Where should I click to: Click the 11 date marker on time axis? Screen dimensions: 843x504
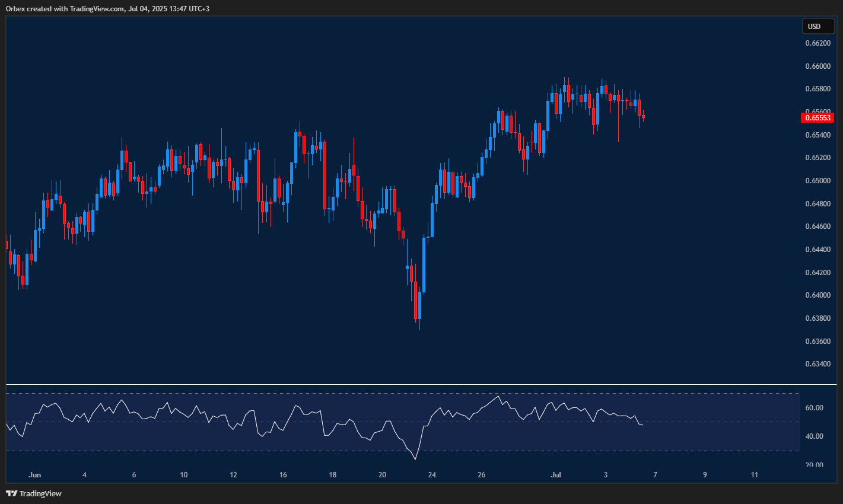pos(754,474)
